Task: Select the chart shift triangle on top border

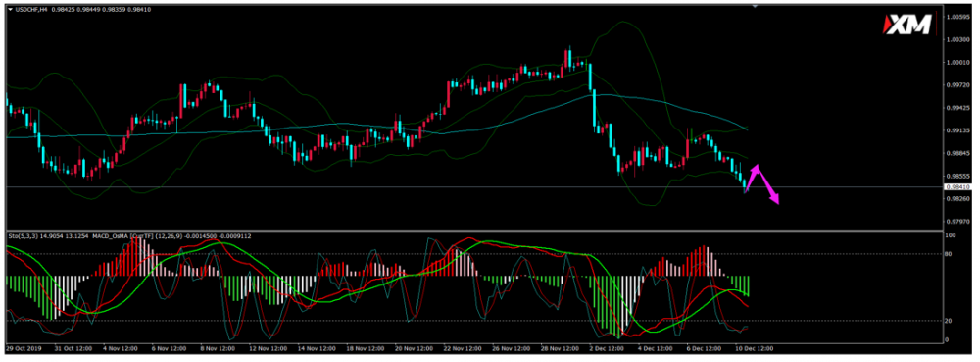Action: 755,6
